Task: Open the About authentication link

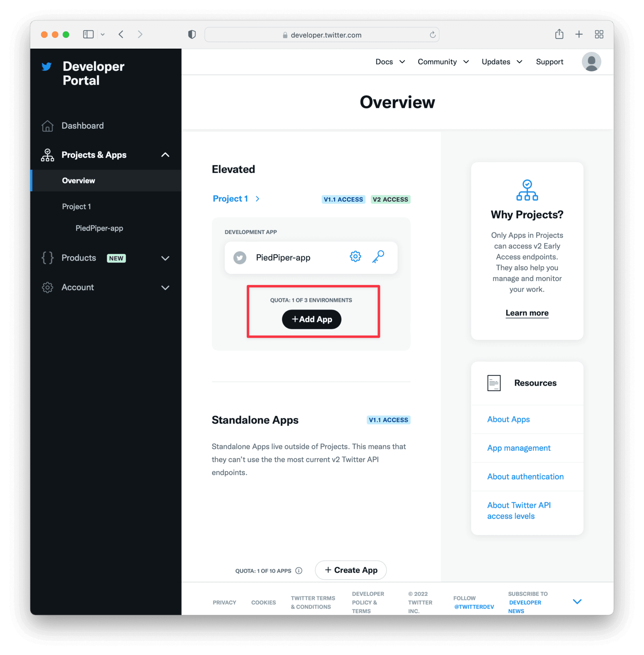Action: pos(525,477)
